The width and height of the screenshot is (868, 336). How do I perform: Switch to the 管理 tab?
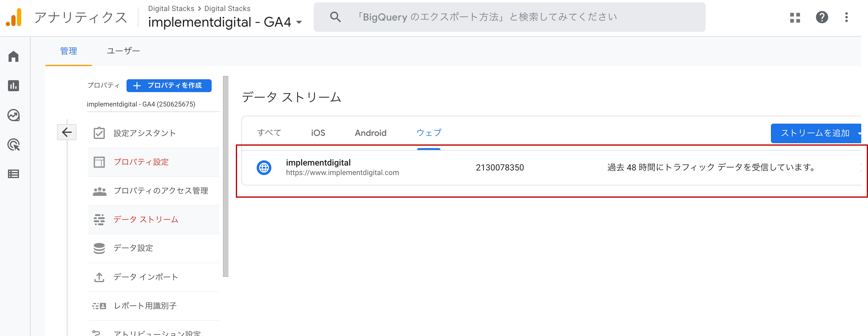[x=68, y=51]
